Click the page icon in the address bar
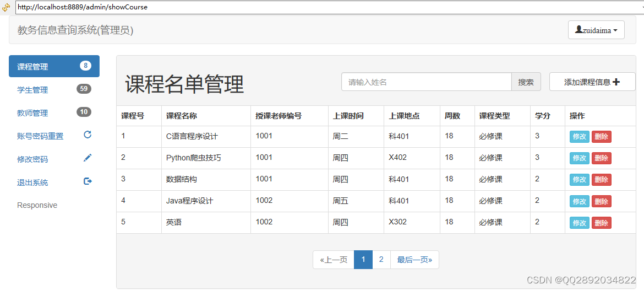The image size is (644, 290). (x=6, y=7)
